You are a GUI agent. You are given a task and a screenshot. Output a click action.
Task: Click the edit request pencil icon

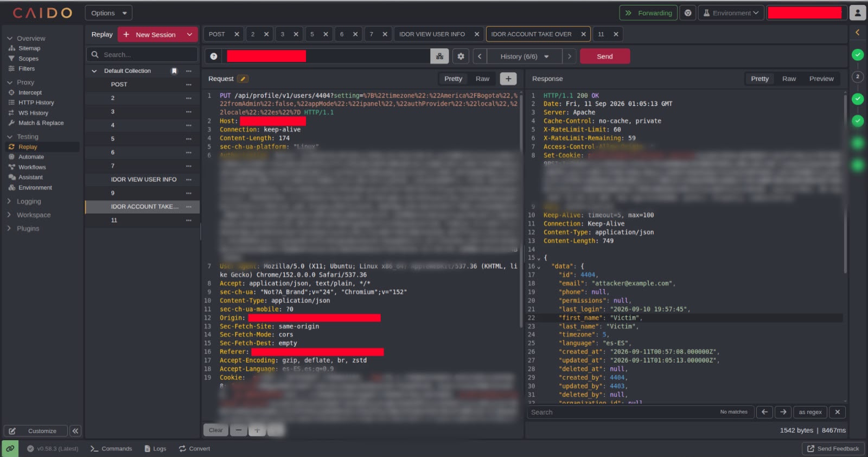tap(243, 79)
